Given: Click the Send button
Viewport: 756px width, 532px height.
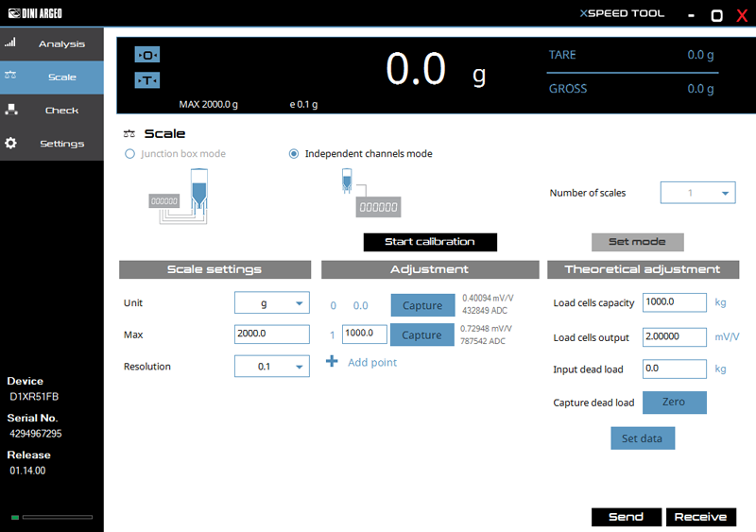Looking at the screenshot, I should point(626,517).
